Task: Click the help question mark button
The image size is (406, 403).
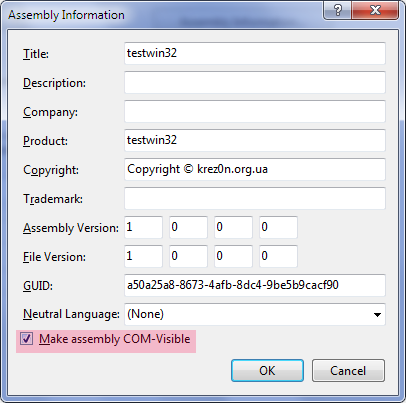Action: 337,10
